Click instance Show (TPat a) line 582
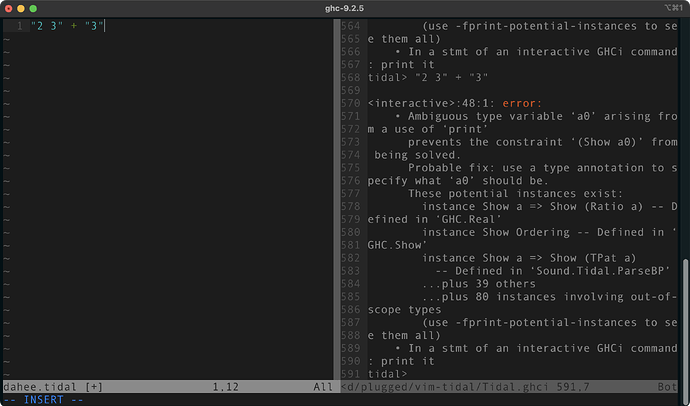The image size is (690, 406). [x=529, y=258]
